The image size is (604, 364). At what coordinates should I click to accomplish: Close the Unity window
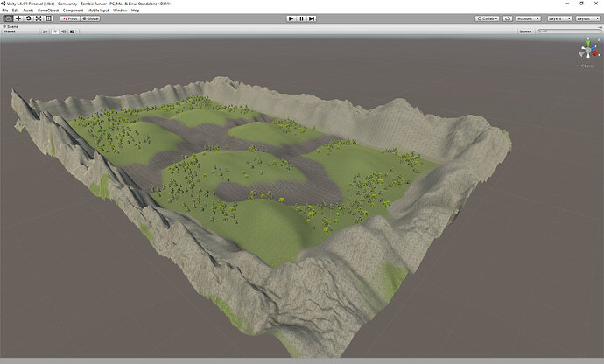(x=595, y=3)
